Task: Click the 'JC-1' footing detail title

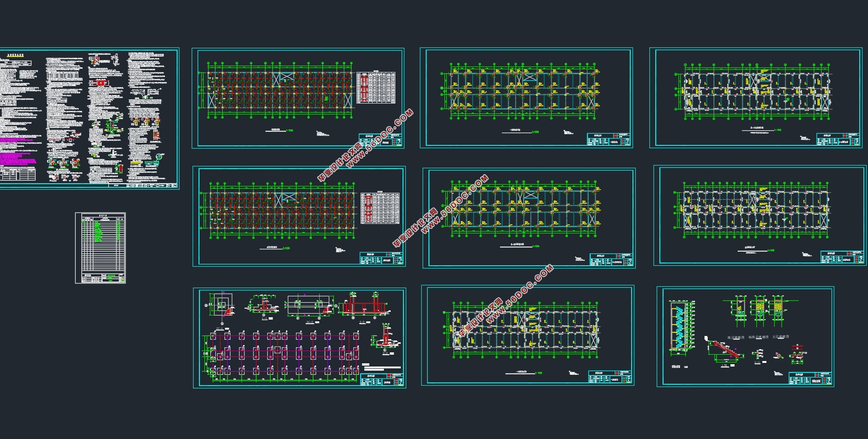Action: click(x=220, y=328)
